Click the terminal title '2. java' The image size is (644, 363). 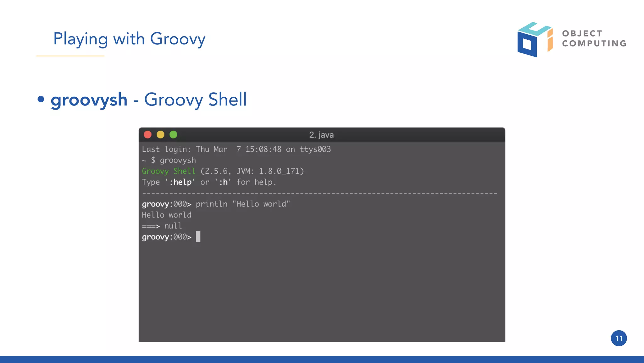(x=321, y=135)
